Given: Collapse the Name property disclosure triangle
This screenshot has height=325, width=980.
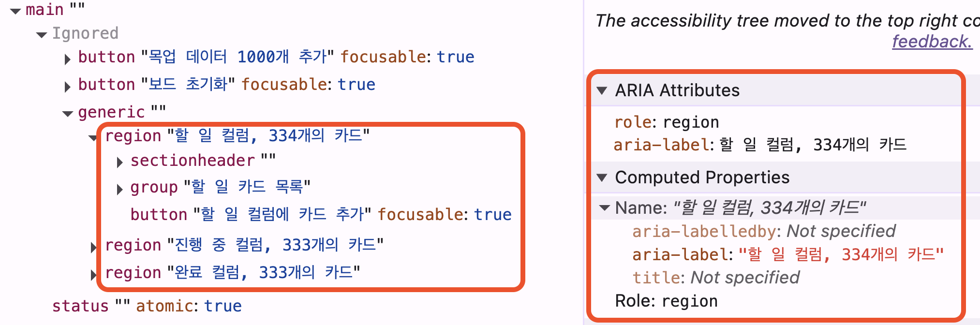Looking at the screenshot, I should point(604,207).
